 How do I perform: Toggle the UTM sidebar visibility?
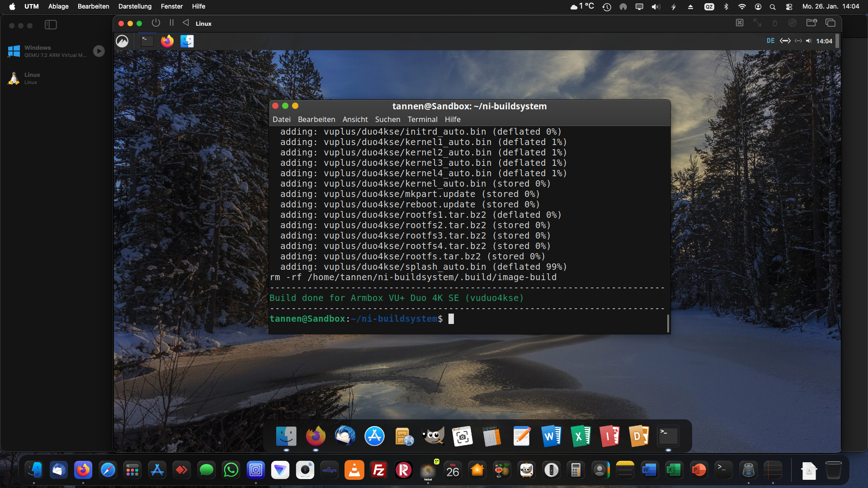51,25
